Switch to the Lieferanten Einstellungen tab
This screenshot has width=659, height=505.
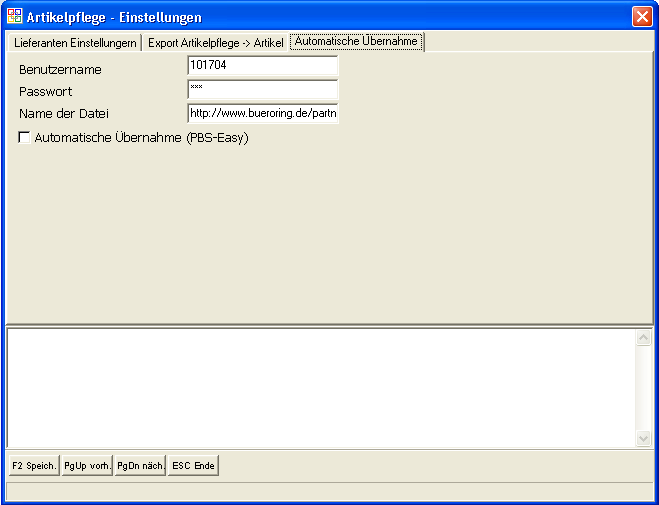(75, 43)
